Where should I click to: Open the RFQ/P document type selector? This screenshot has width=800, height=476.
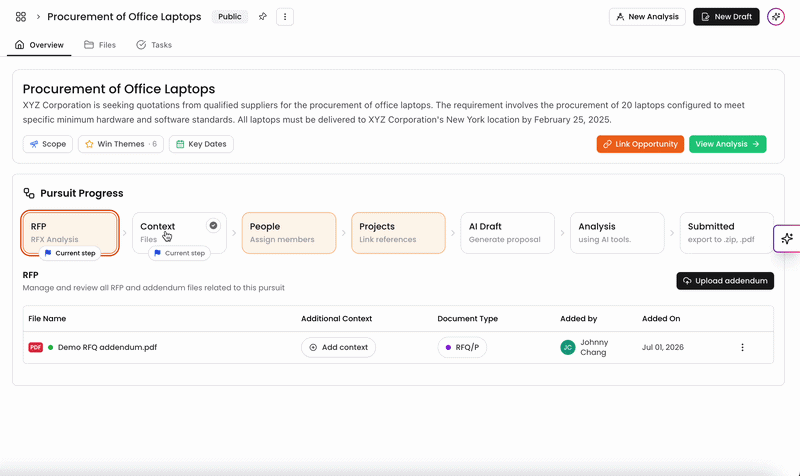click(x=462, y=347)
